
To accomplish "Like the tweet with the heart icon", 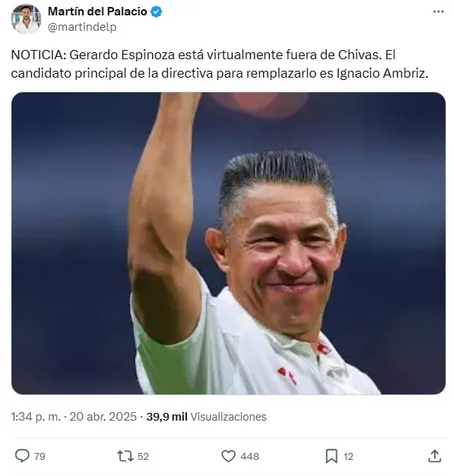I will coord(229,456).
